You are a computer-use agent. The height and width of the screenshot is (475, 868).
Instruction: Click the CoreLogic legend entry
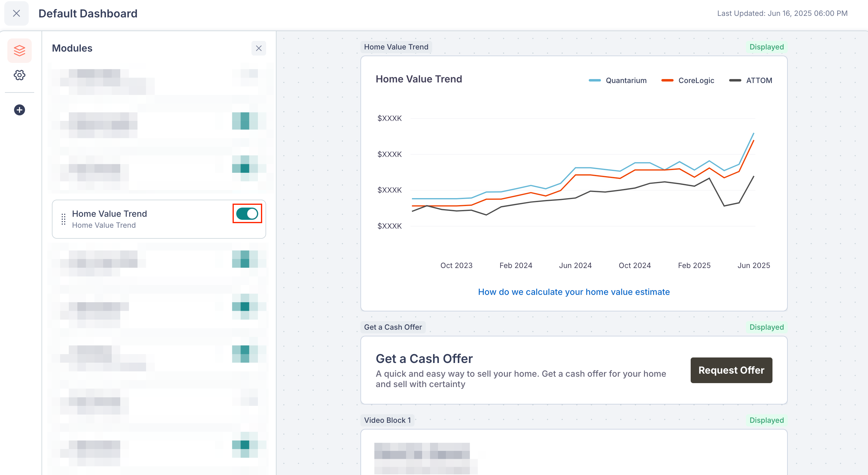688,80
